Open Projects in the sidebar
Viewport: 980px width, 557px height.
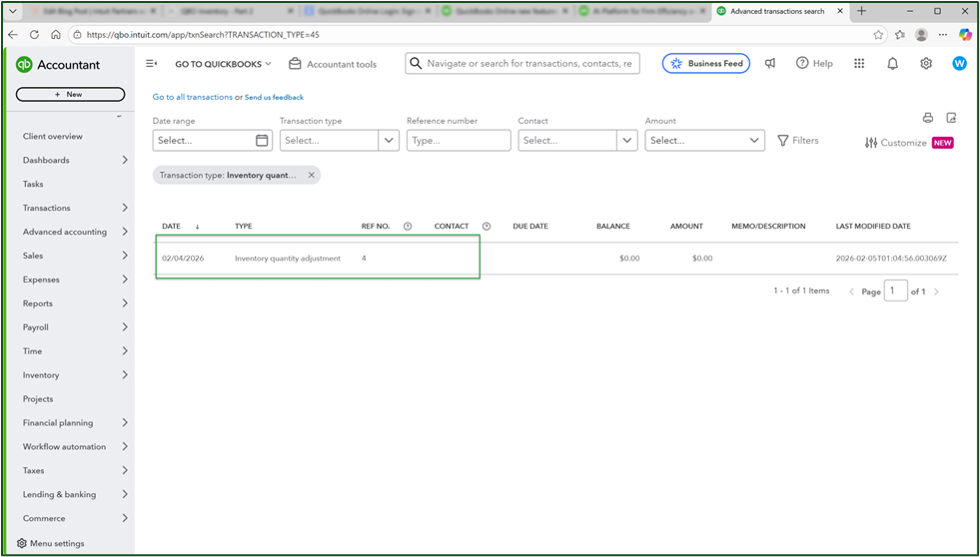click(x=38, y=399)
